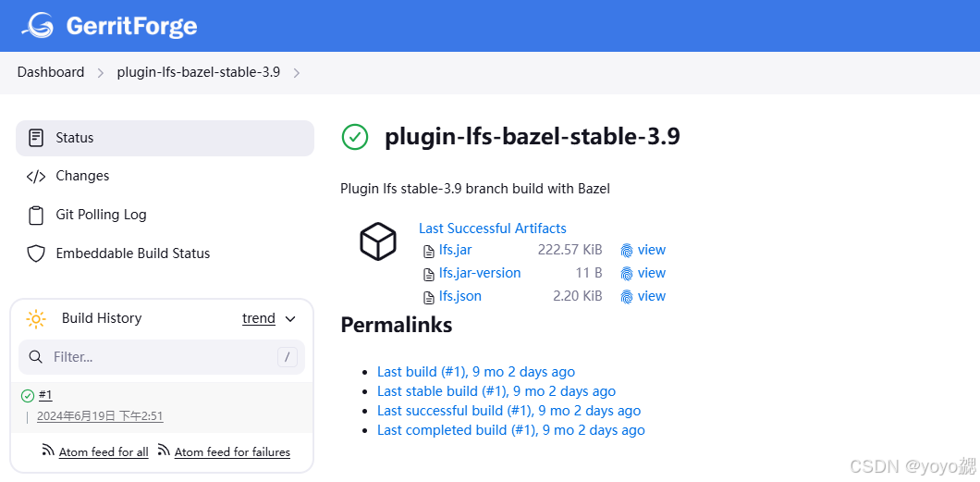Open Last successful build (#1) permalink

click(x=508, y=411)
